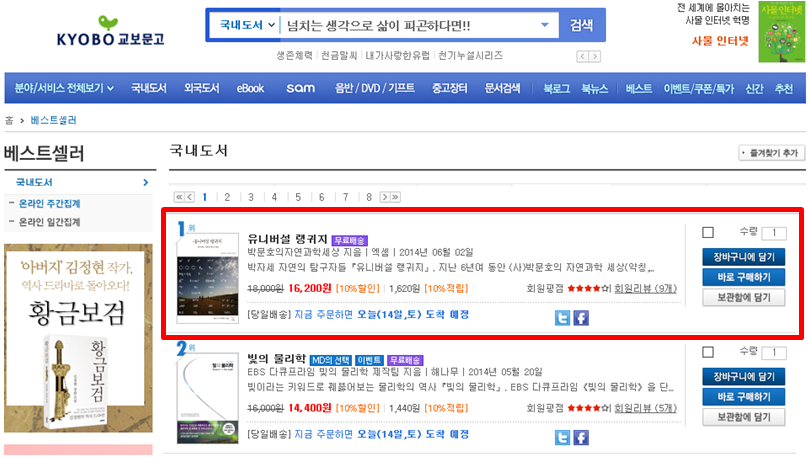Share 유니버설 랭귀지 on Twitter
Screen dimensions: 808x458
click(562, 318)
